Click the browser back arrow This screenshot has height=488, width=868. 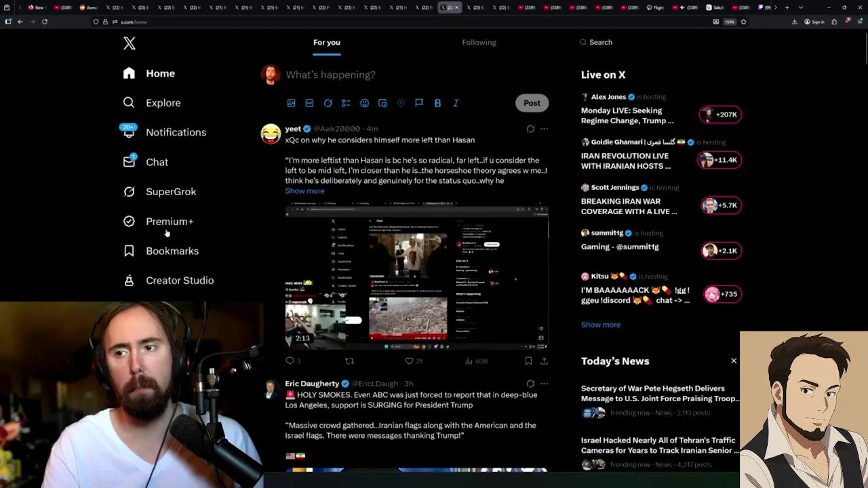(20, 22)
